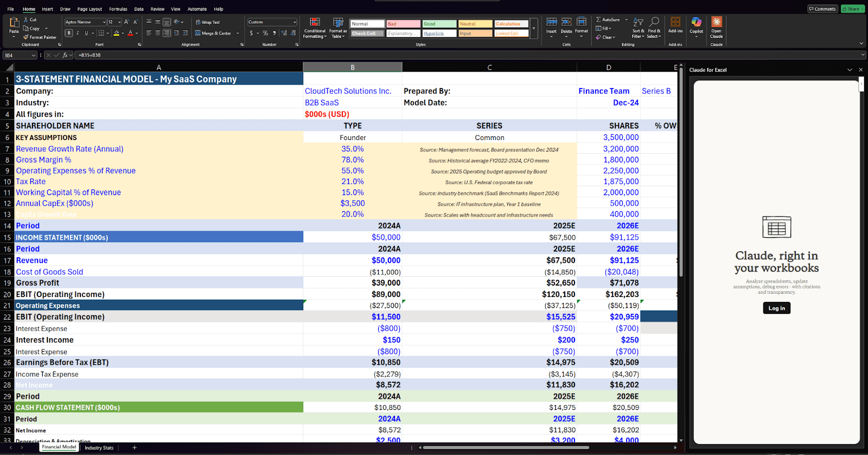This screenshot has height=455, width=868.
Task: Apply the Bad cell style swatch
Action: click(403, 24)
